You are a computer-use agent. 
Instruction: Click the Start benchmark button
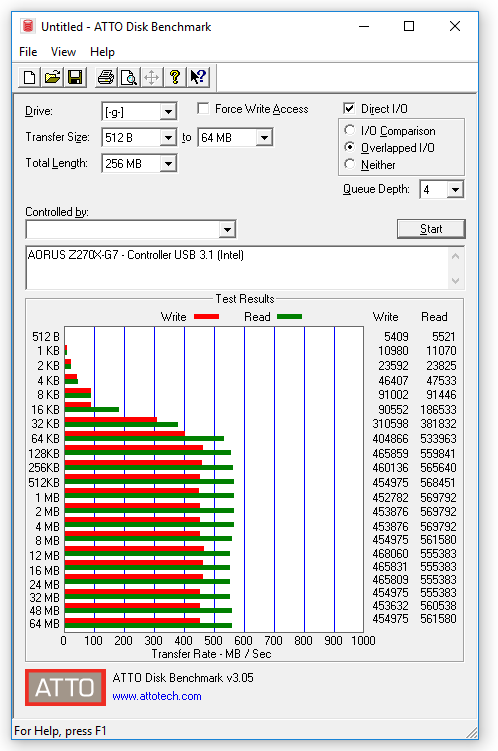431,229
